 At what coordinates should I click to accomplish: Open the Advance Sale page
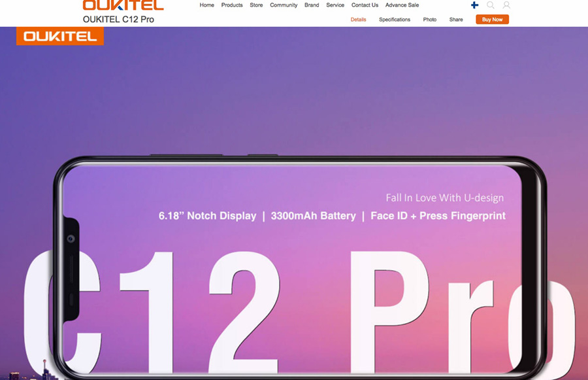tap(402, 5)
